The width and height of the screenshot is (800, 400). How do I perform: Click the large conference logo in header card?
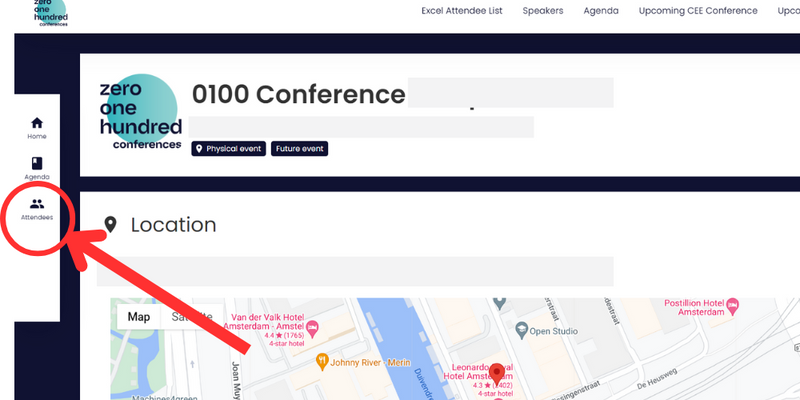tap(140, 111)
